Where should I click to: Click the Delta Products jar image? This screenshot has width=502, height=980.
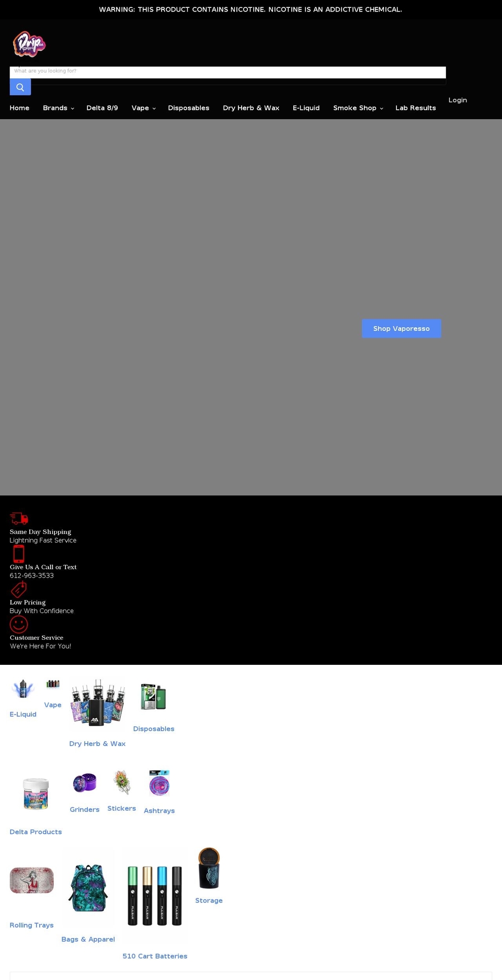pyautogui.click(x=36, y=793)
